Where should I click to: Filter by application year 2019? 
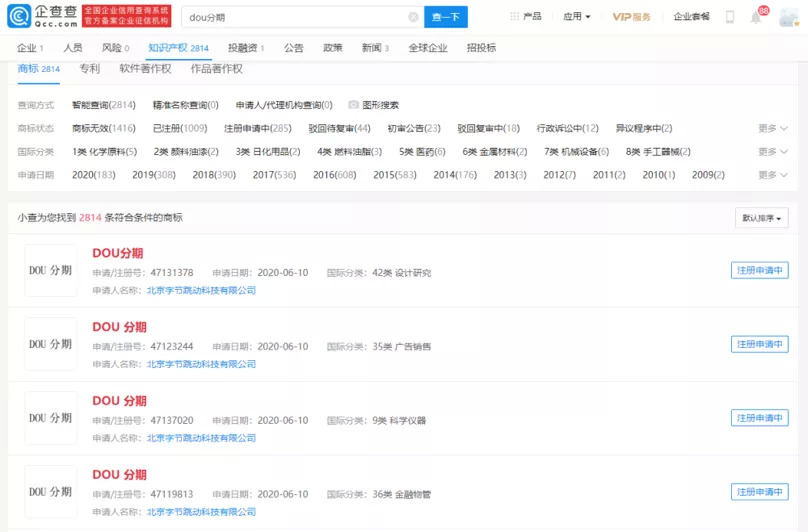pos(153,175)
